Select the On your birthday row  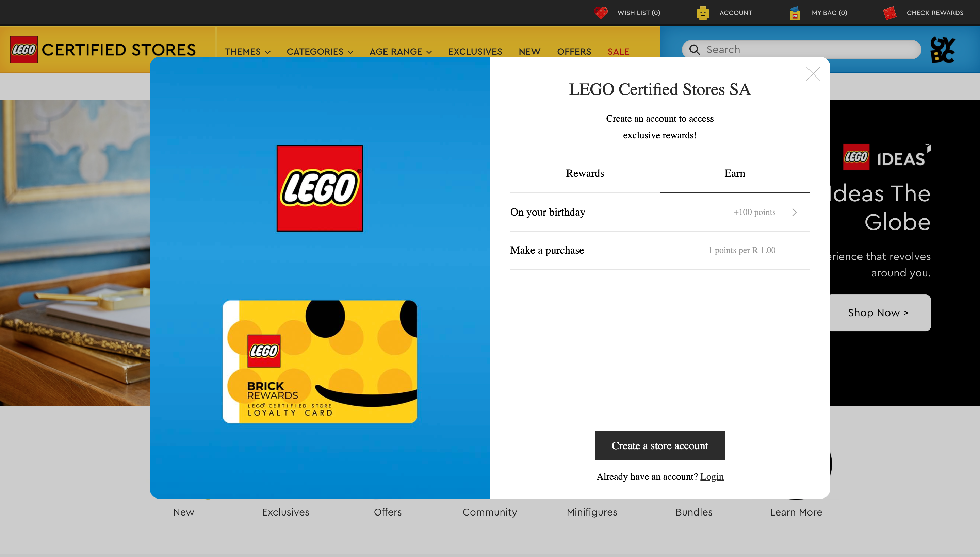[x=659, y=212]
